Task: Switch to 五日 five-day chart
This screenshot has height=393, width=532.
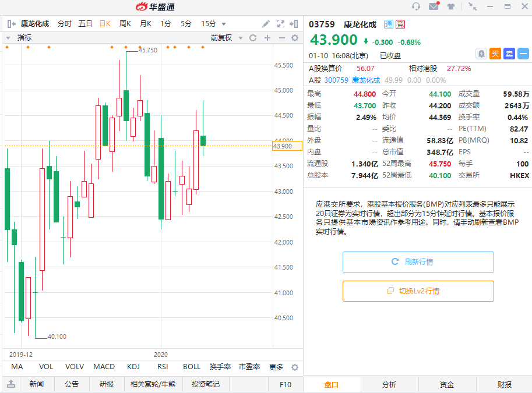Action: [85, 24]
